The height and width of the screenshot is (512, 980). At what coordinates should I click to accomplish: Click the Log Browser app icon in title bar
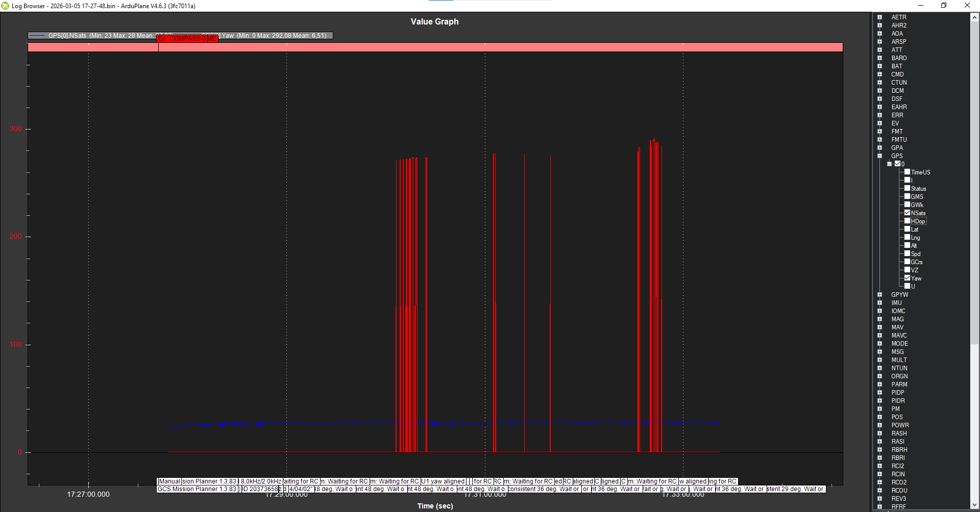6,6
